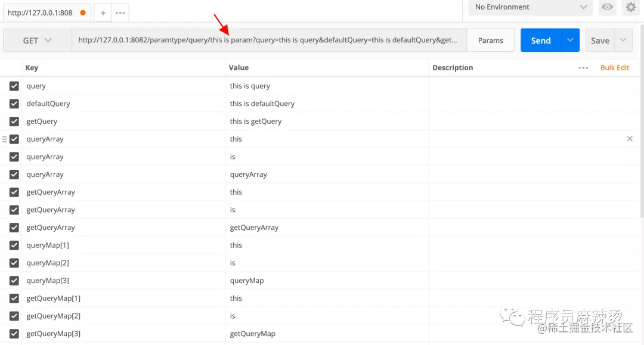The height and width of the screenshot is (345, 644).
Task: Uncheck the queryMap[3] checkbox
Action: [x=14, y=280]
